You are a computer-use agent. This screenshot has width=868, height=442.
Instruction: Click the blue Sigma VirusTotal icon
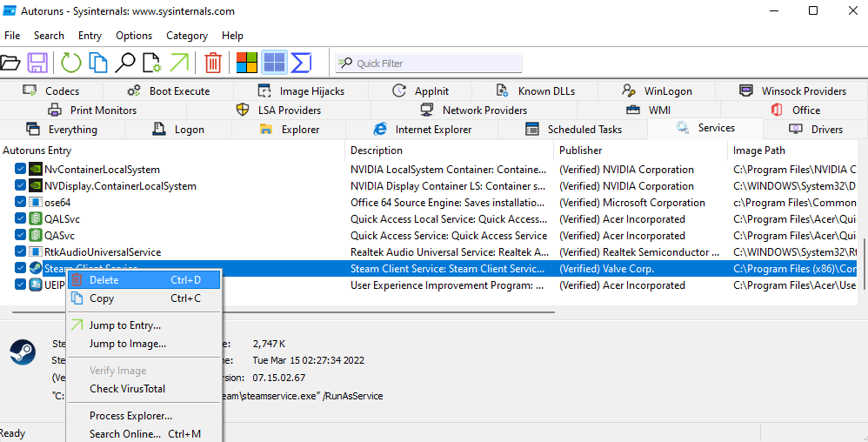click(x=301, y=63)
